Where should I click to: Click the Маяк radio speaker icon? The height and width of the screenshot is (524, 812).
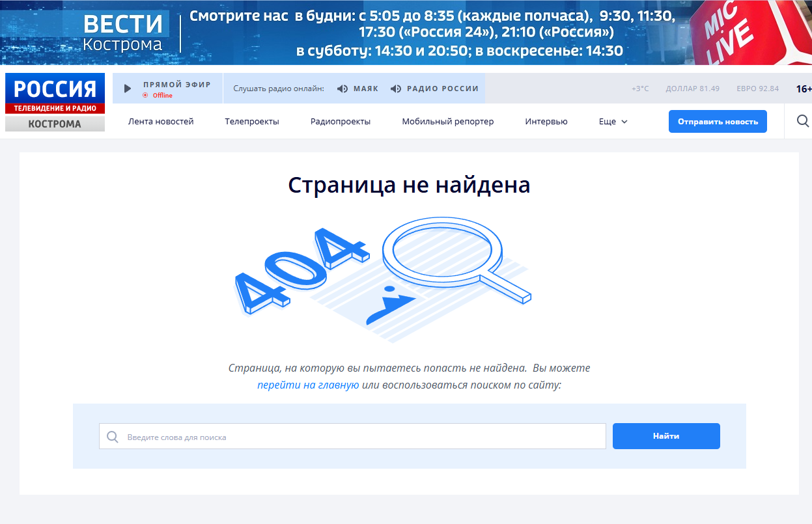[343, 89]
